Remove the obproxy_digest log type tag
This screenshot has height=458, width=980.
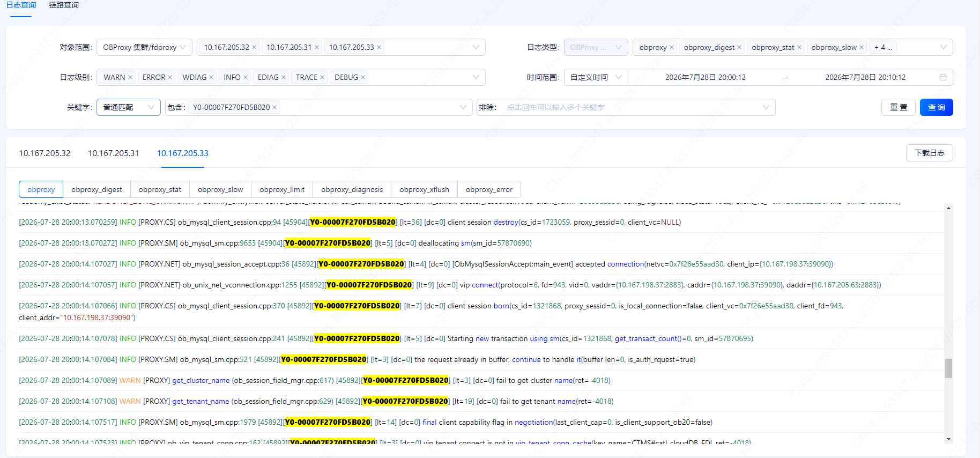[739, 47]
